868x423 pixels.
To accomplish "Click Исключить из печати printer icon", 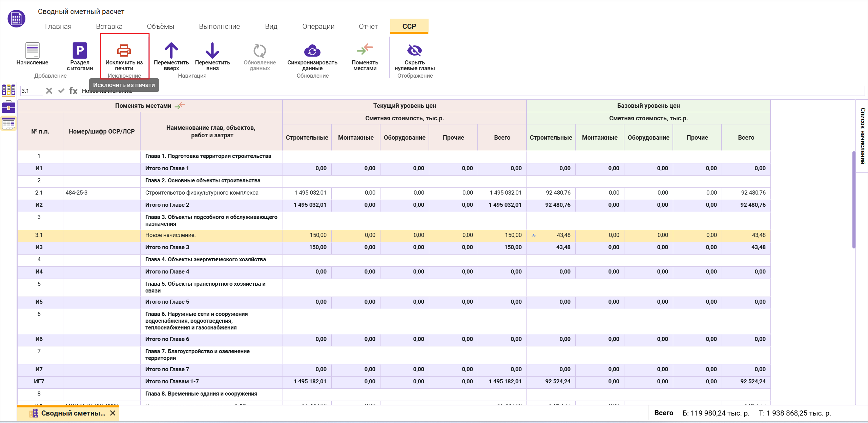I will [124, 51].
